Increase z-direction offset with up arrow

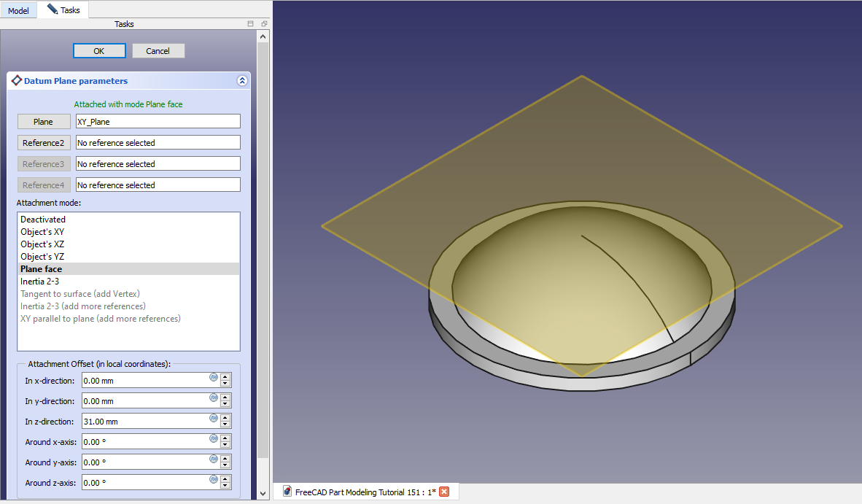pos(225,418)
